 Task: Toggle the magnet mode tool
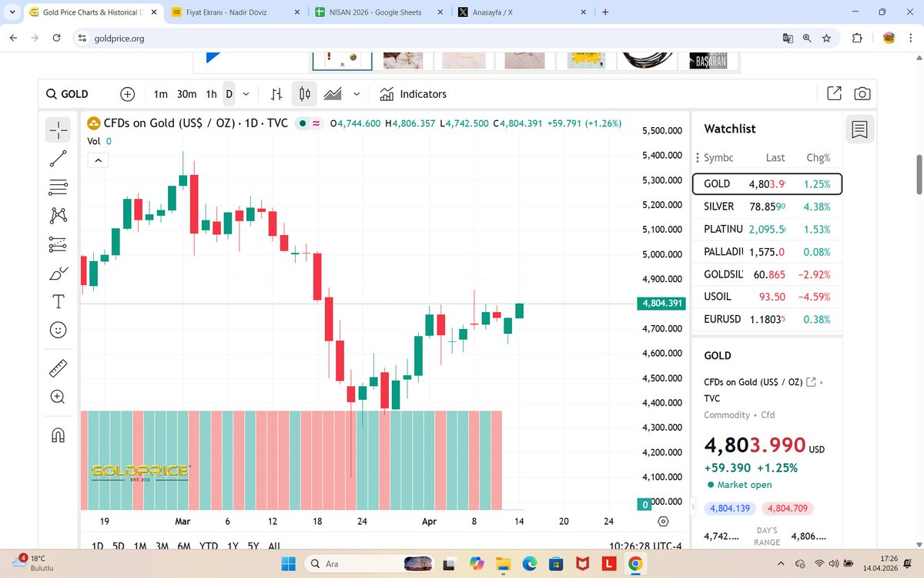pyautogui.click(x=59, y=435)
